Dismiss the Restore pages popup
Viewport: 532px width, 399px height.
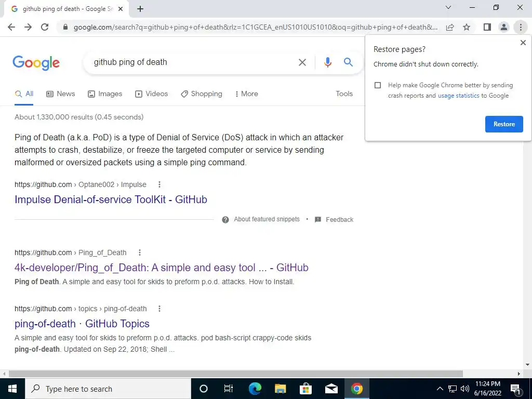pos(523,43)
